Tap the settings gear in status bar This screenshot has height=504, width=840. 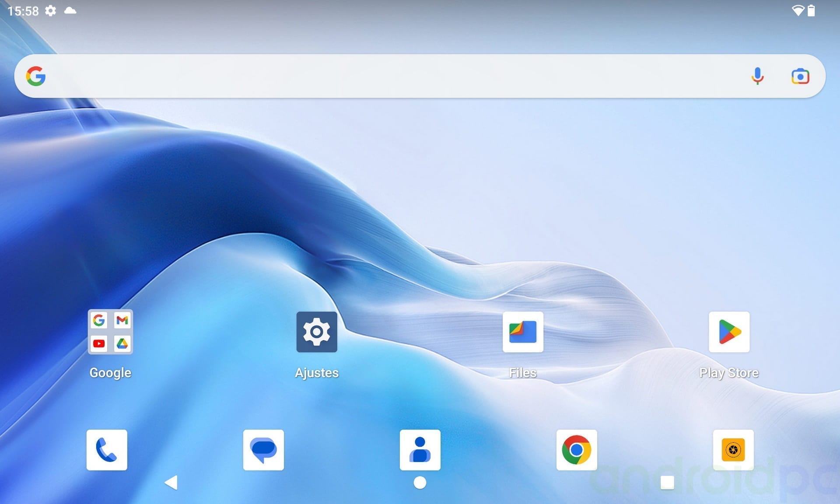51,10
